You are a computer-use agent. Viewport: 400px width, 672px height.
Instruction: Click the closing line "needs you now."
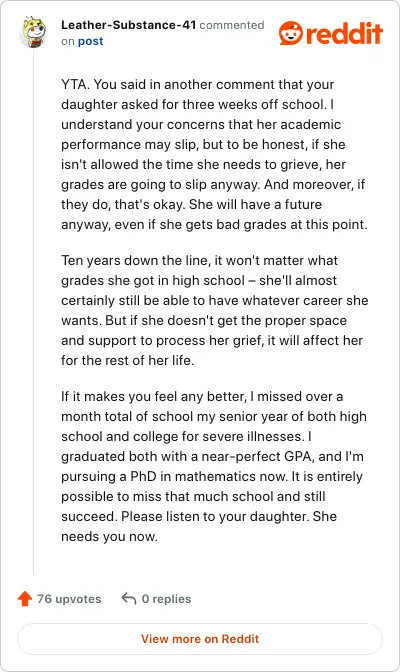[x=109, y=536]
